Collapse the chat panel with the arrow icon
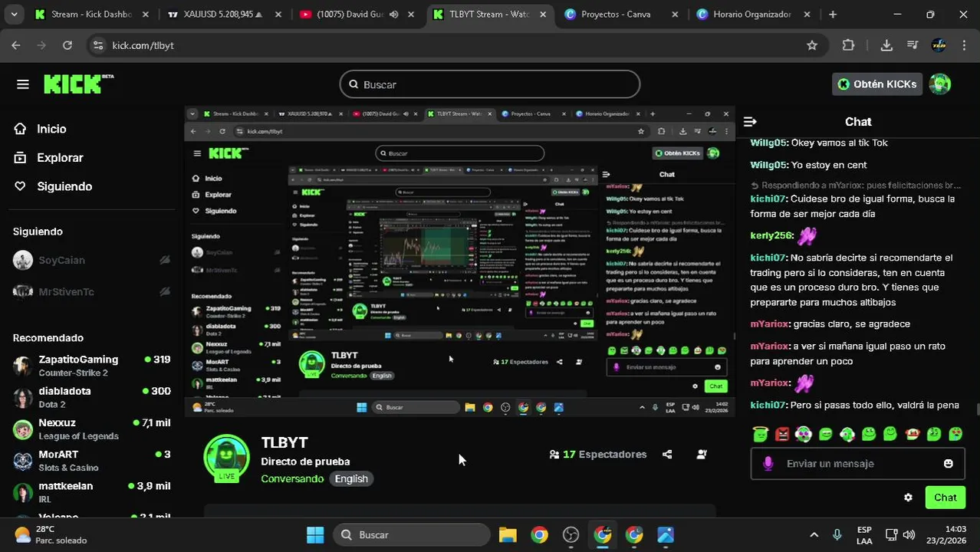The height and width of the screenshot is (552, 980). (x=750, y=122)
